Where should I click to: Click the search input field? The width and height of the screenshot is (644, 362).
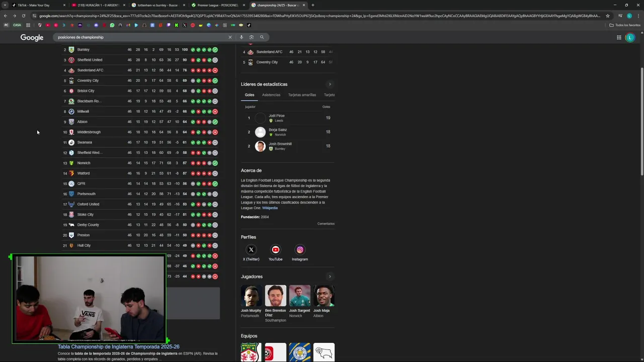[x=141, y=37]
